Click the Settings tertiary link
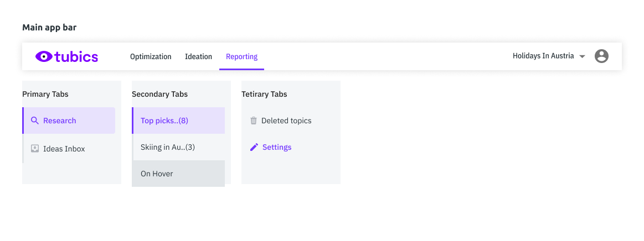Viewport: 644px width, 241px height. tap(277, 147)
